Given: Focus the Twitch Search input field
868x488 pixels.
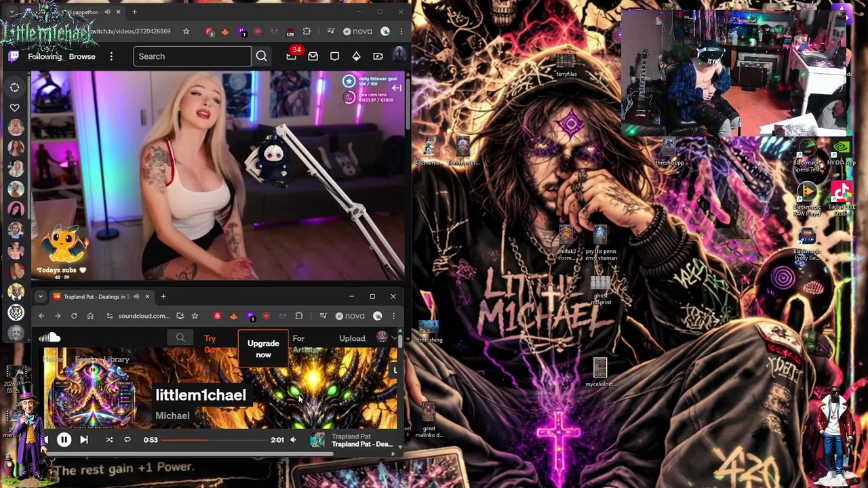Looking at the screenshot, I should pos(193,56).
